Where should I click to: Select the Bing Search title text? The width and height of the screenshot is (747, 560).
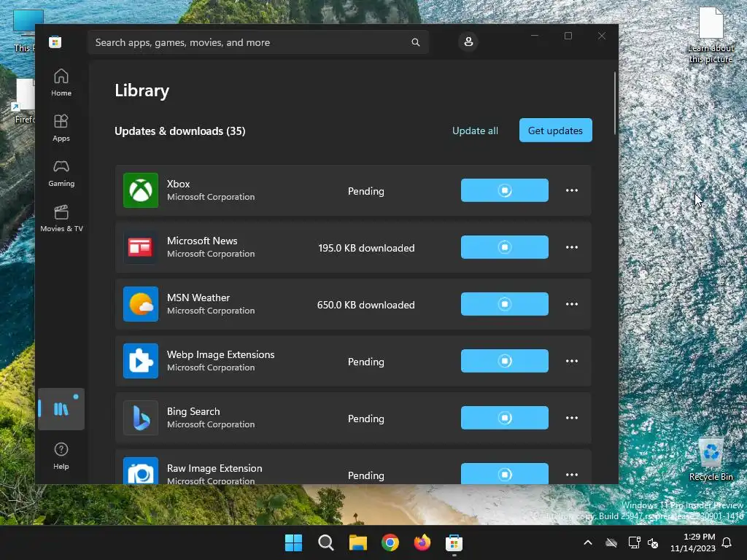coord(193,411)
